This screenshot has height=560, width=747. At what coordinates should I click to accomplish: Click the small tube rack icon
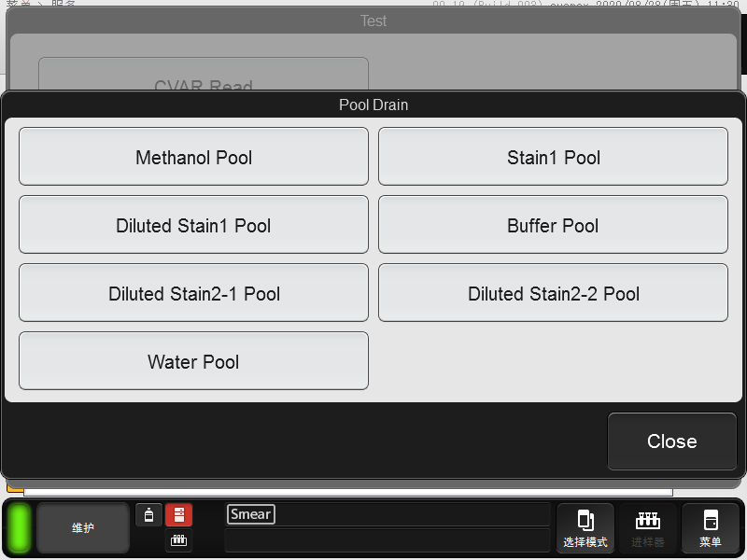178,540
